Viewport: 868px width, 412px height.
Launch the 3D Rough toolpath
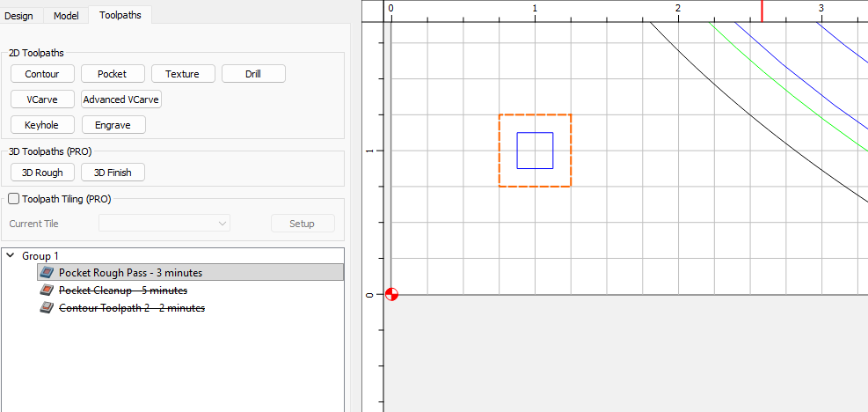point(42,173)
